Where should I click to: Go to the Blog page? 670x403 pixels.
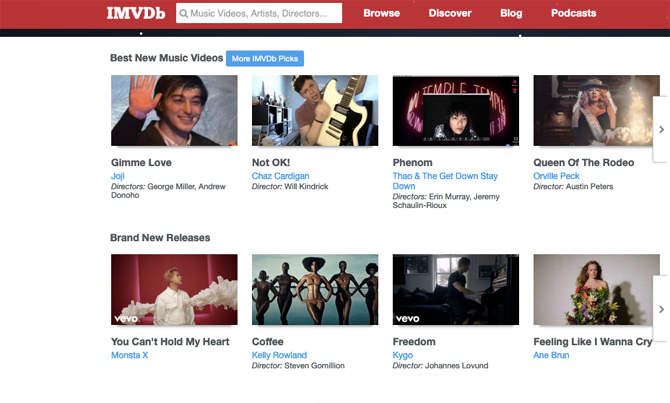pos(511,13)
